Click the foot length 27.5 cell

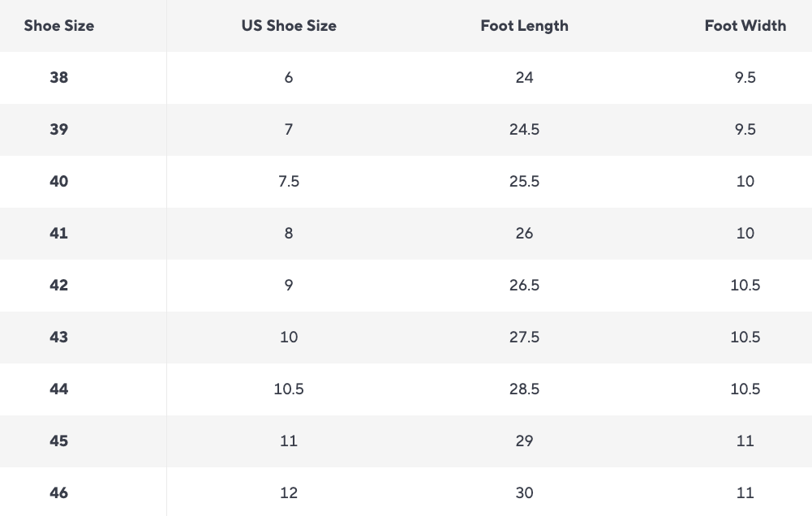coord(524,338)
